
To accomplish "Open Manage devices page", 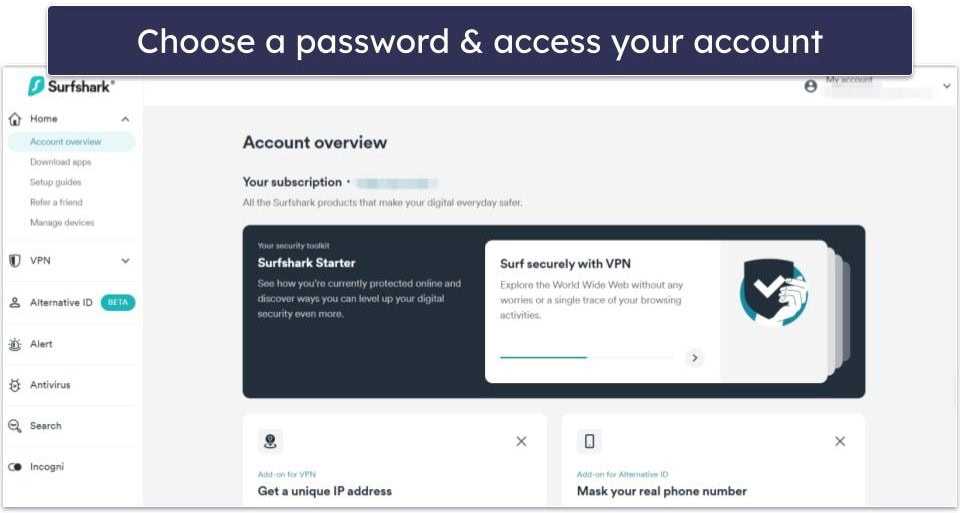I will (62, 223).
